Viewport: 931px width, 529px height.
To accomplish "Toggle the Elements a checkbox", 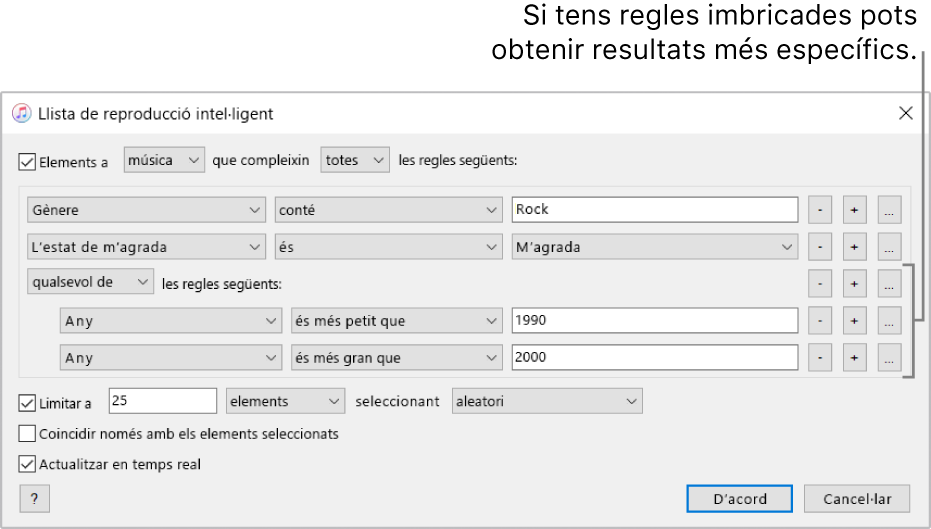I will [x=27, y=161].
